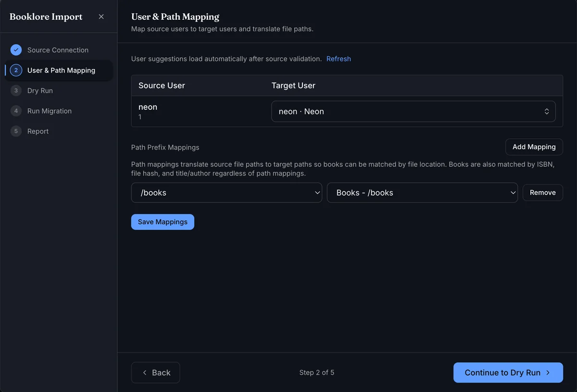The image size is (577, 392).
Task: Remove the /books path mapping
Action: pyautogui.click(x=542, y=192)
